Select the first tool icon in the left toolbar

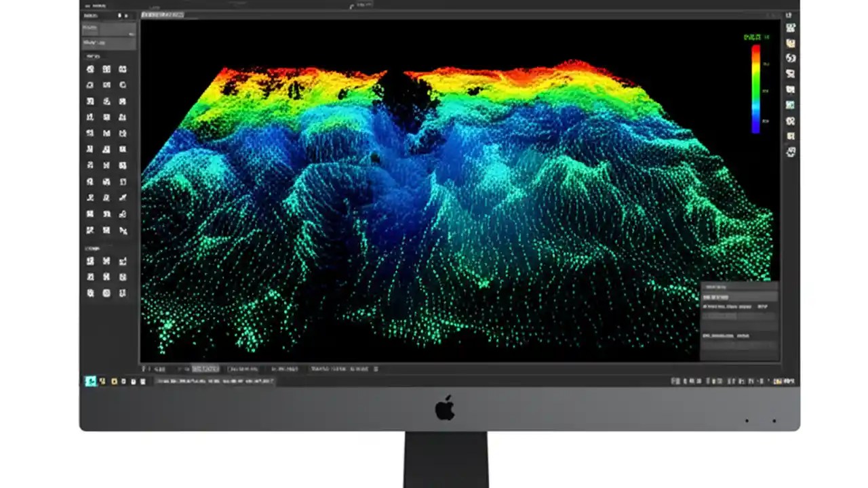point(90,68)
